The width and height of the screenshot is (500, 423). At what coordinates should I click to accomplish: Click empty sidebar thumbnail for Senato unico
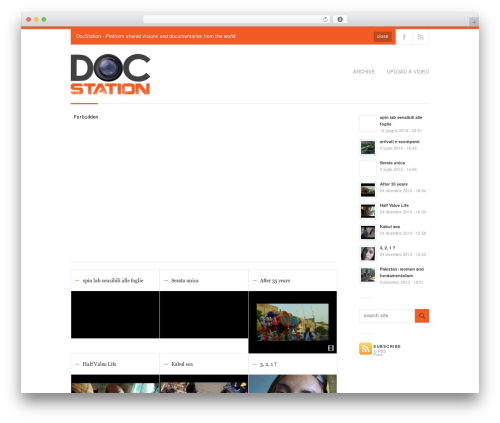pyautogui.click(x=368, y=169)
